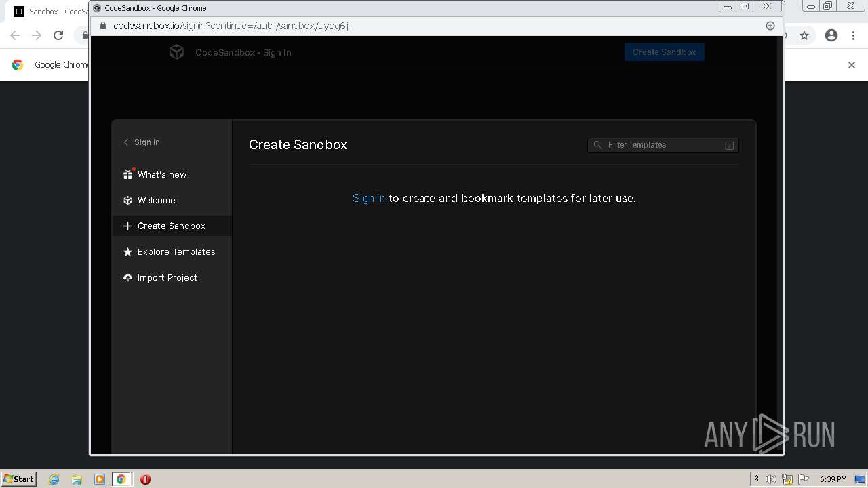Select the Create Sandbox section
The image size is (868, 488).
coord(172,226)
